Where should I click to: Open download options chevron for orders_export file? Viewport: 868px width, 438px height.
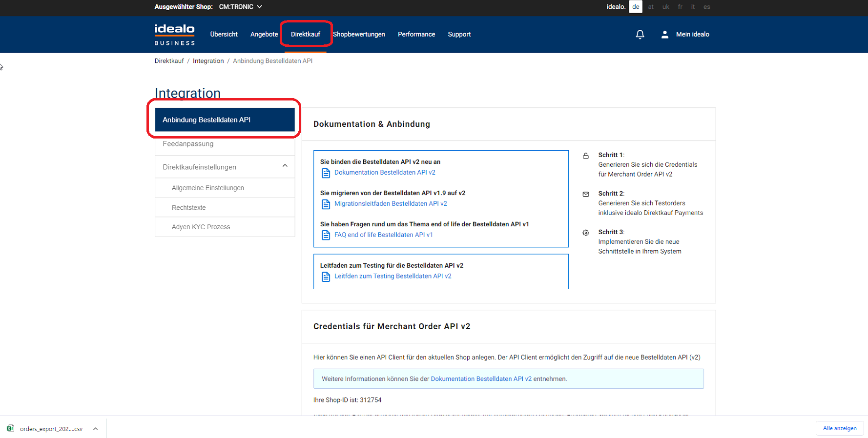click(x=96, y=429)
